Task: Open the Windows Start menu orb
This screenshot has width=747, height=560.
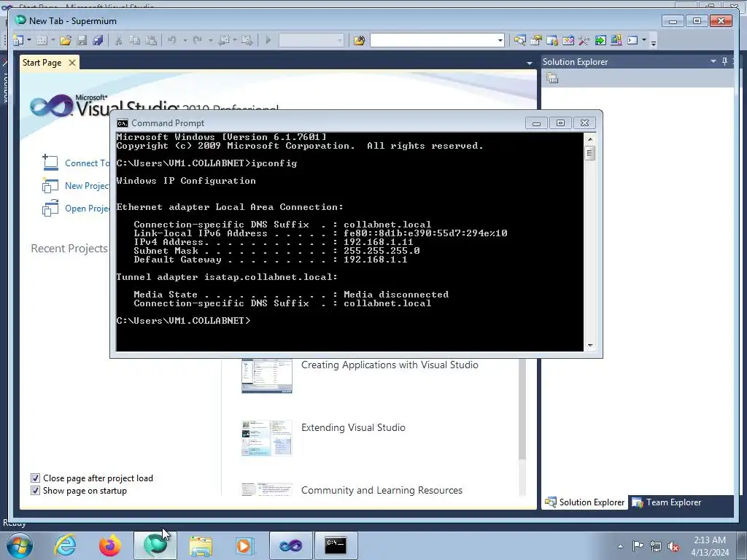Action: (x=19, y=545)
